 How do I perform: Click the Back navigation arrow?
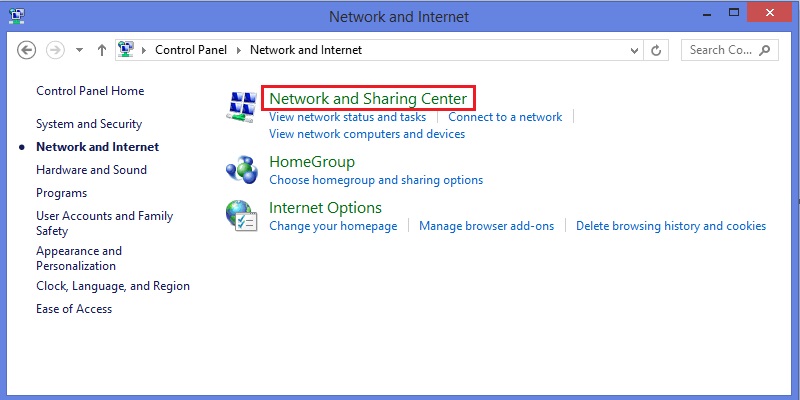tap(27, 50)
